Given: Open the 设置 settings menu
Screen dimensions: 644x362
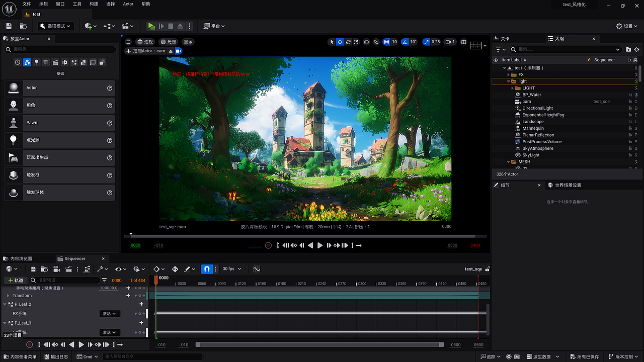Looking at the screenshot, I should (627, 26).
